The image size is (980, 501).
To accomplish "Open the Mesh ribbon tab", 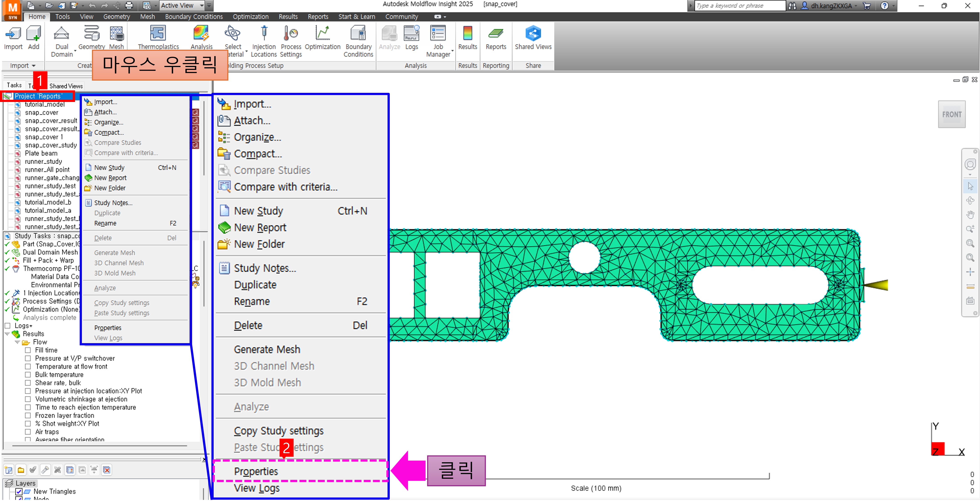I will click(x=147, y=17).
